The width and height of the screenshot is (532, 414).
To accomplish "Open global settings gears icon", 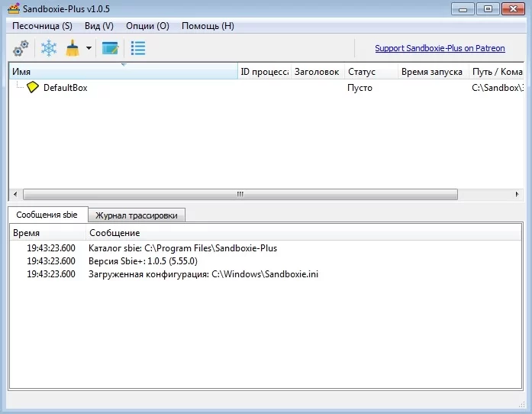I will click(21, 48).
